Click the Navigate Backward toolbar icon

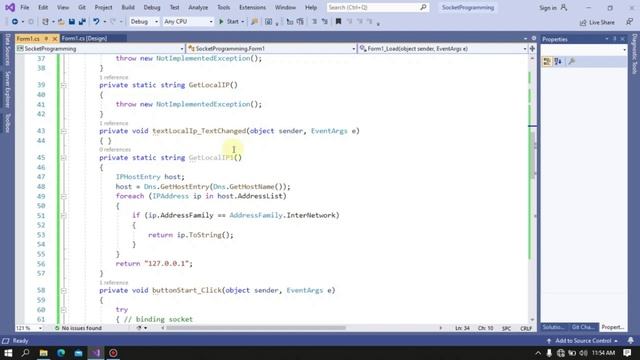[15, 22]
